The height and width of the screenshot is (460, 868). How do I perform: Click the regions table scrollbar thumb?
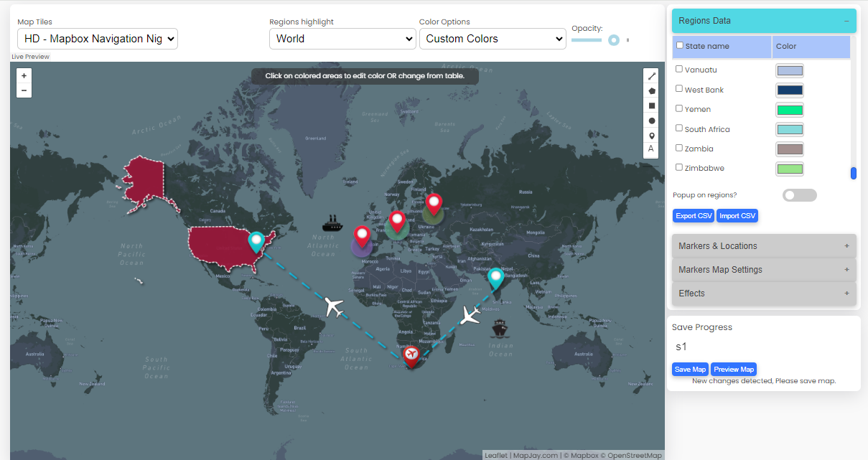(x=854, y=173)
